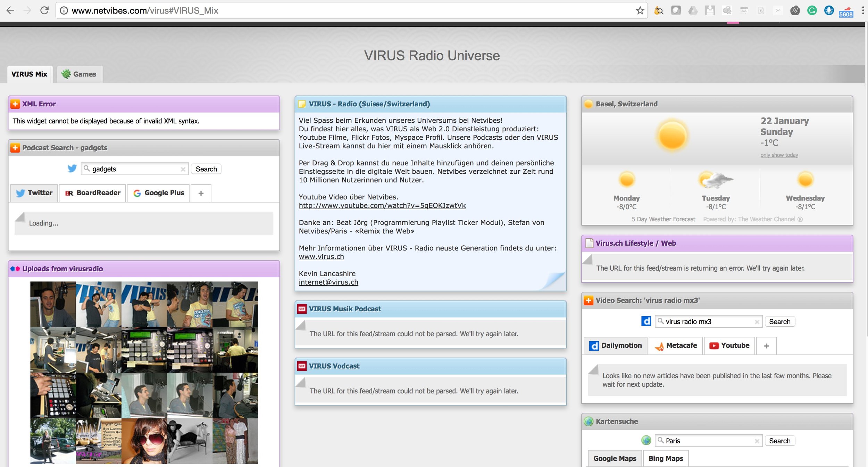868x467 pixels.
Task: Bookmark this page with the star icon
Action: coord(640,10)
